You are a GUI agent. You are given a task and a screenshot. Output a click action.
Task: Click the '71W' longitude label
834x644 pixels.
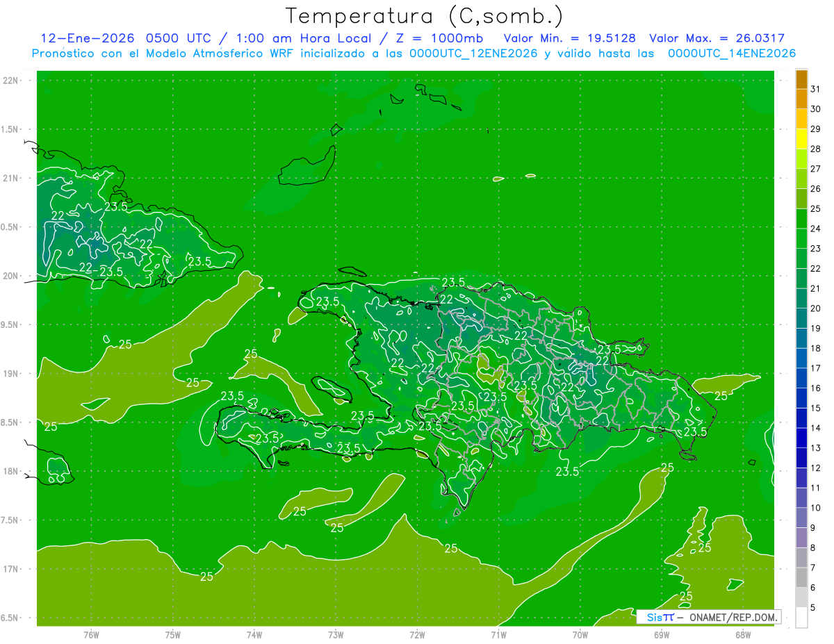coord(498,634)
